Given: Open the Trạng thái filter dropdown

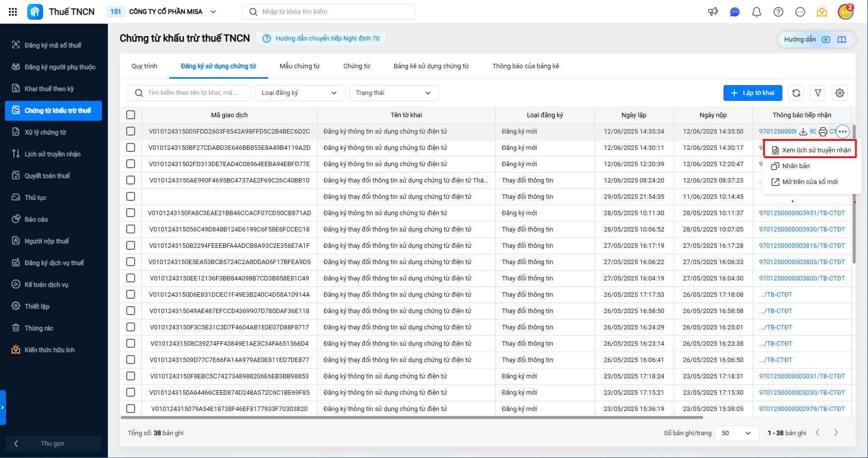Looking at the screenshot, I should click(393, 93).
